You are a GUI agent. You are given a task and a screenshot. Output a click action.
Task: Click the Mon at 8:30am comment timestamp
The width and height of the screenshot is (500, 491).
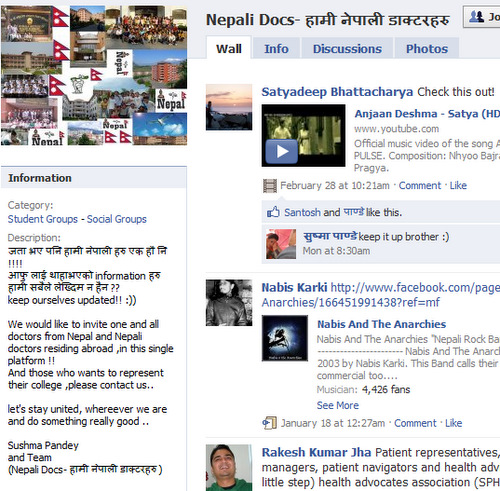(x=336, y=251)
